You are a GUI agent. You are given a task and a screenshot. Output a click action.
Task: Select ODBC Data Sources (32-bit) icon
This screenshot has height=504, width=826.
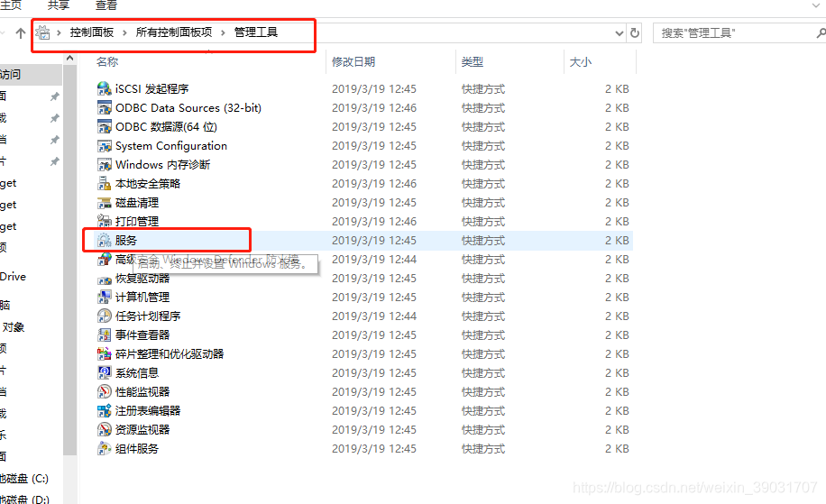coord(105,107)
